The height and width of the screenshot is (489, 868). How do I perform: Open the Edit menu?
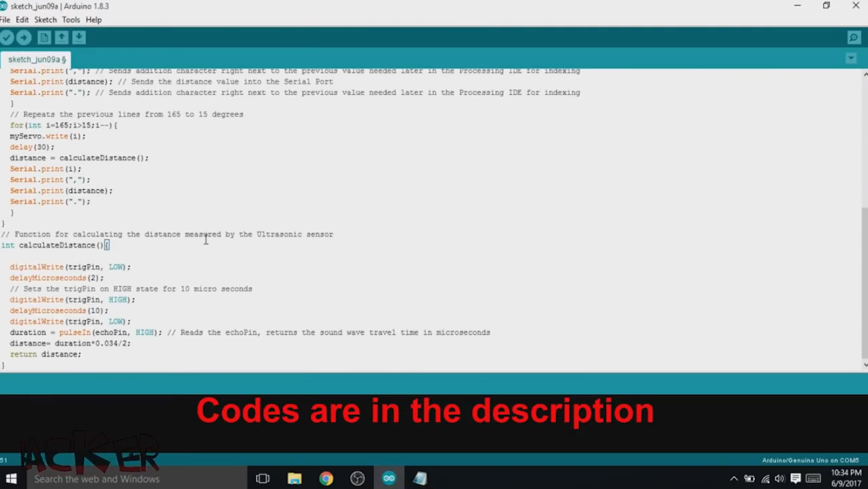(x=22, y=20)
